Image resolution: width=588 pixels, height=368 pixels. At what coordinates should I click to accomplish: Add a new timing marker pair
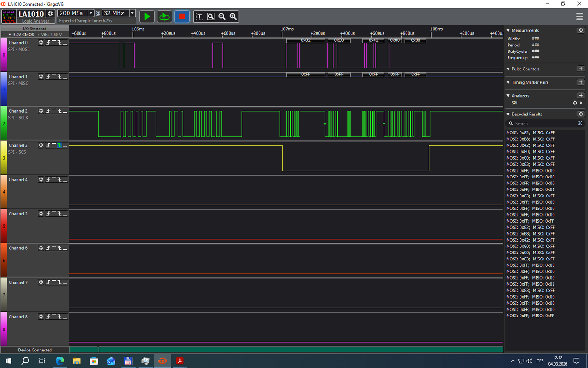coord(581,82)
